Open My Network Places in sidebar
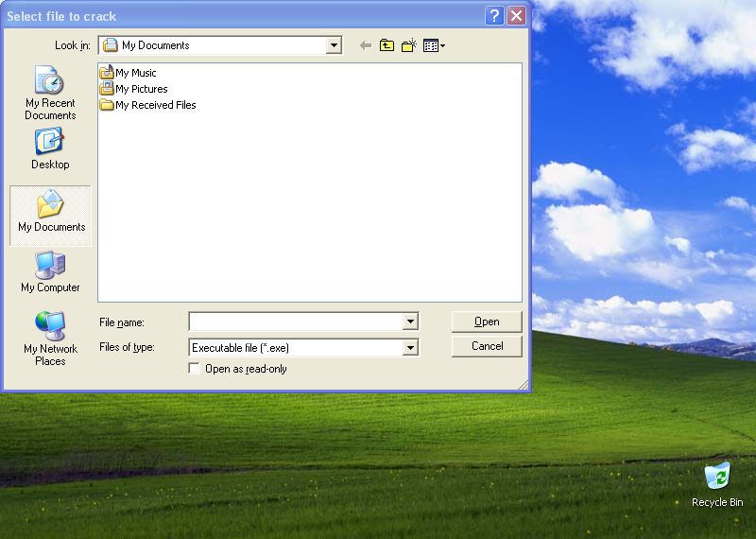Screen dimensions: 756x539 click(50, 339)
